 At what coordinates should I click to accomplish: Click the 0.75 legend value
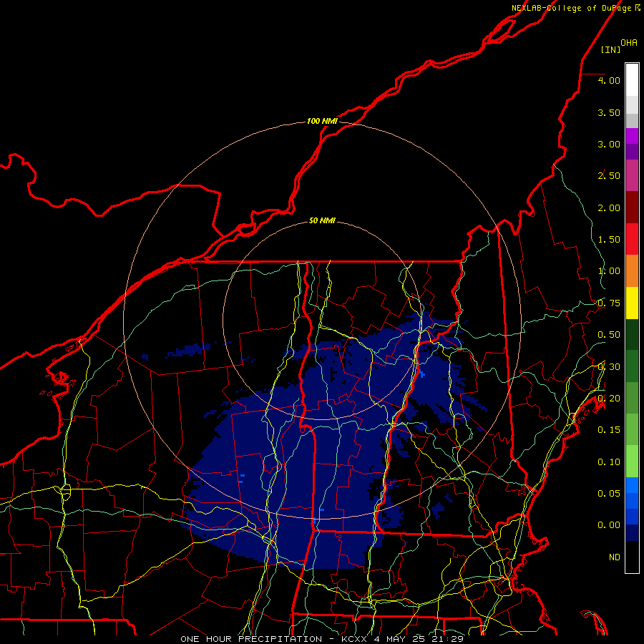(609, 303)
